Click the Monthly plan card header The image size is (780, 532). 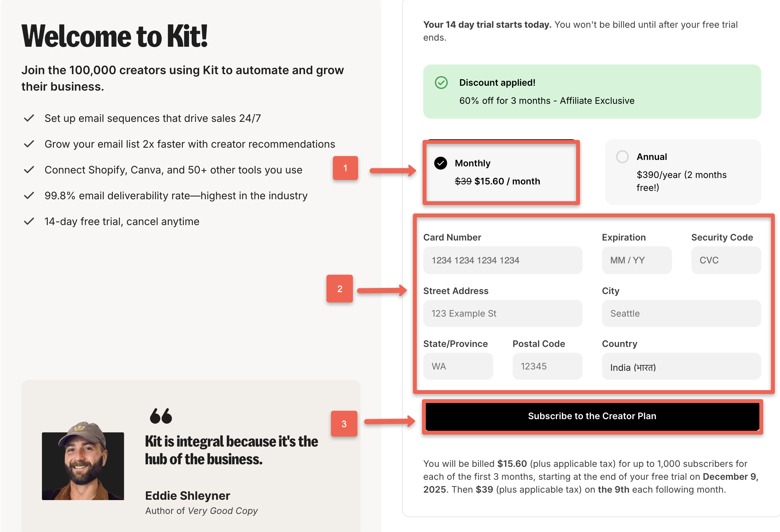[x=472, y=163]
